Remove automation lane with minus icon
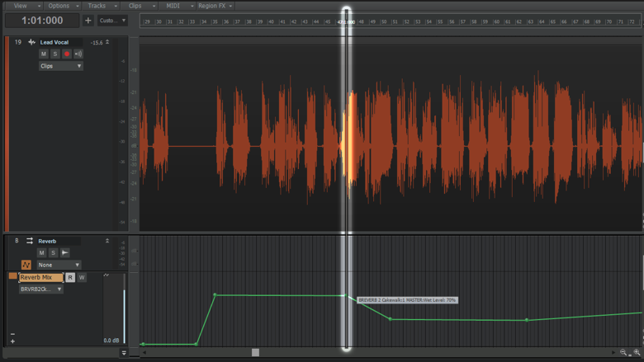The width and height of the screenshot is (644, 362). (12, 334)
